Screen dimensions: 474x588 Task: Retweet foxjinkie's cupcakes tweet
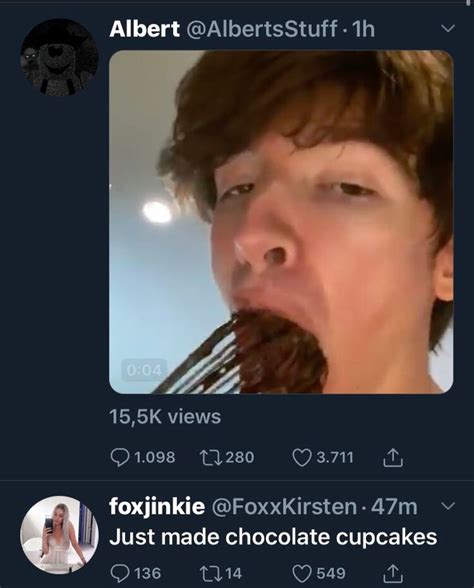[210, 573]
